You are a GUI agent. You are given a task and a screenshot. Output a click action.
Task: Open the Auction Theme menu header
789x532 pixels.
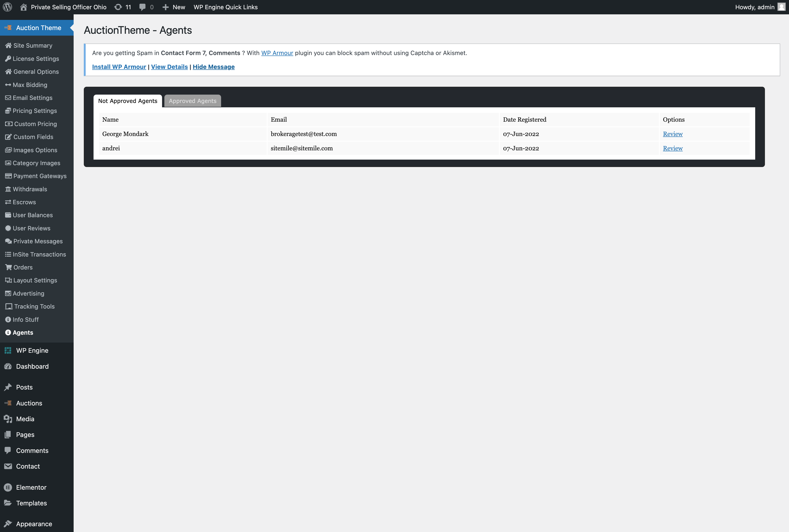[37, 28]
